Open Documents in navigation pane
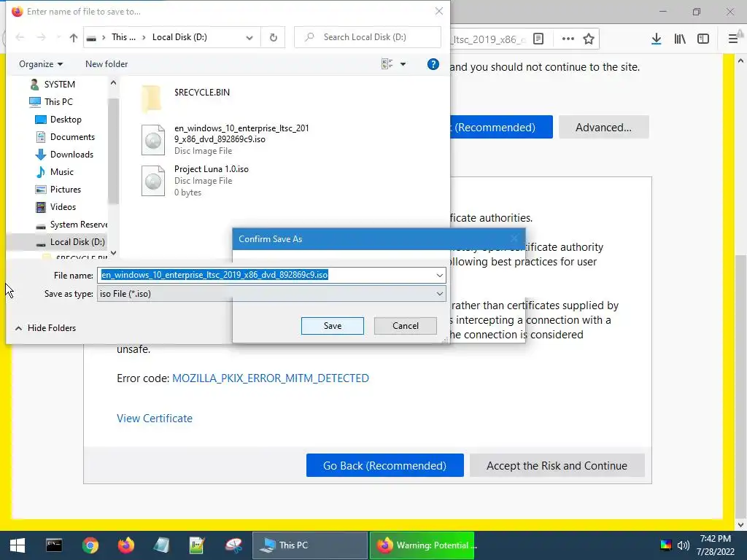The image size is (747, 560). (x=65, y=137)
